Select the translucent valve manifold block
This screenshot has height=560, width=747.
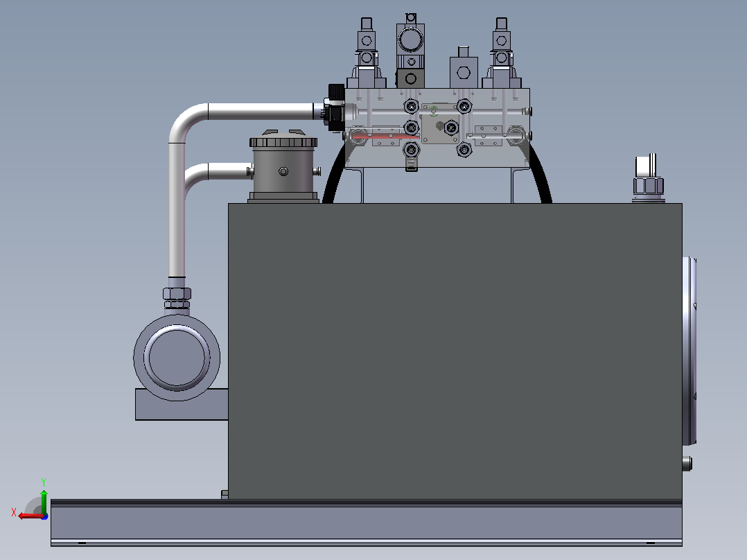click(x=437, y=128)
